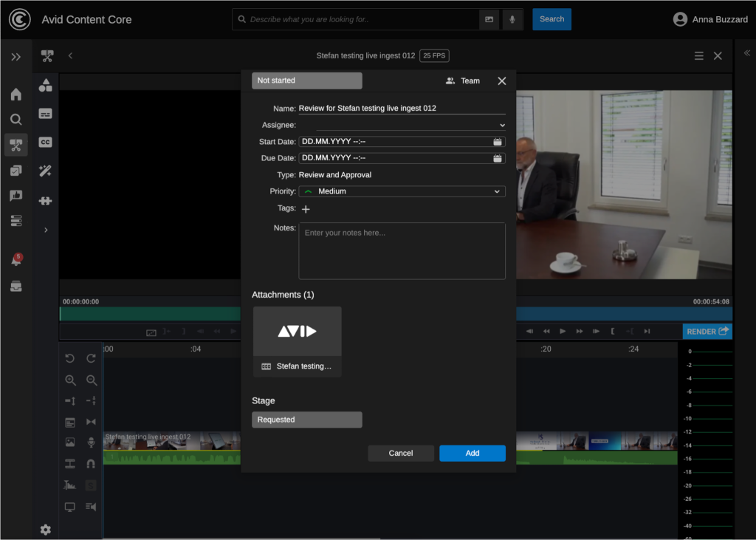Open the Due Date calendar picker
Viewport: 756px width, 540px height.
498,158
